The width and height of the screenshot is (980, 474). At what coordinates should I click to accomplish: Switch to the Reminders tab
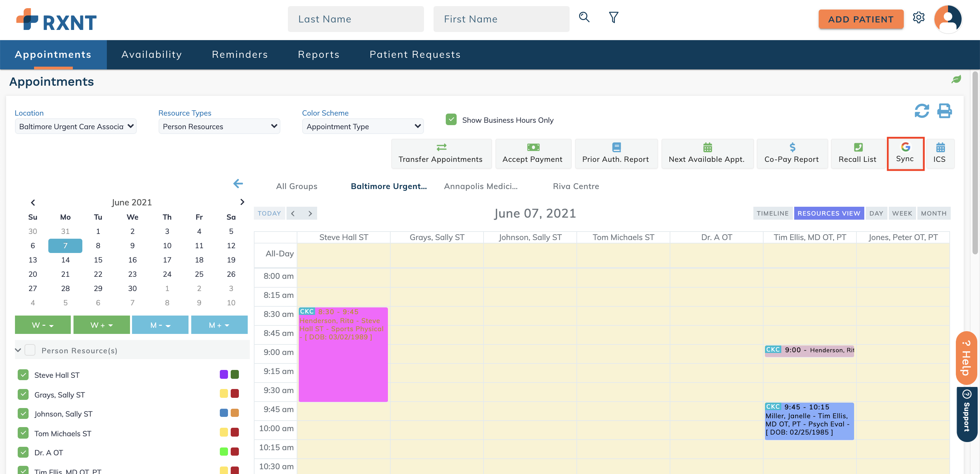tap(240, 54)
